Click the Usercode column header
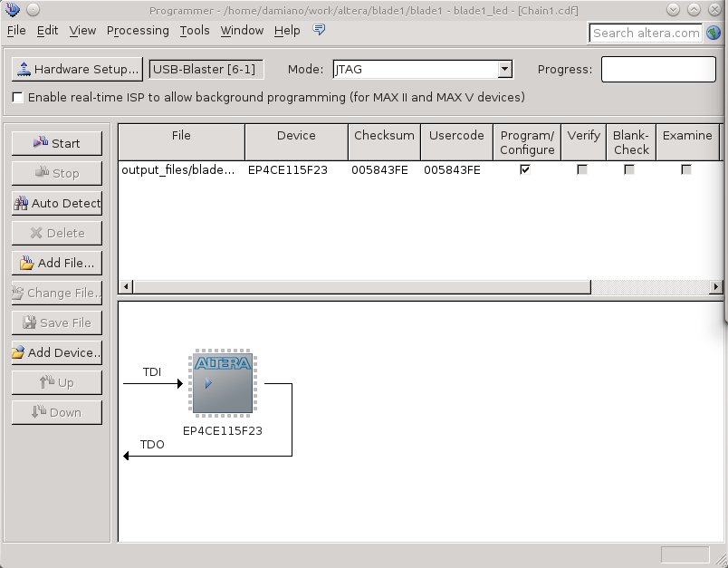728x568 pixels. tap(457, 142)
